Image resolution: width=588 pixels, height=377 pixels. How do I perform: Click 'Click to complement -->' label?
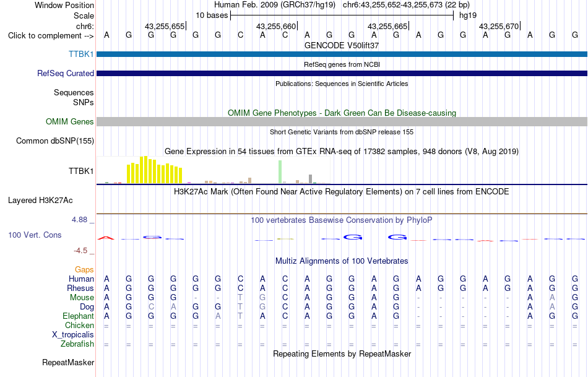point(51,36)
